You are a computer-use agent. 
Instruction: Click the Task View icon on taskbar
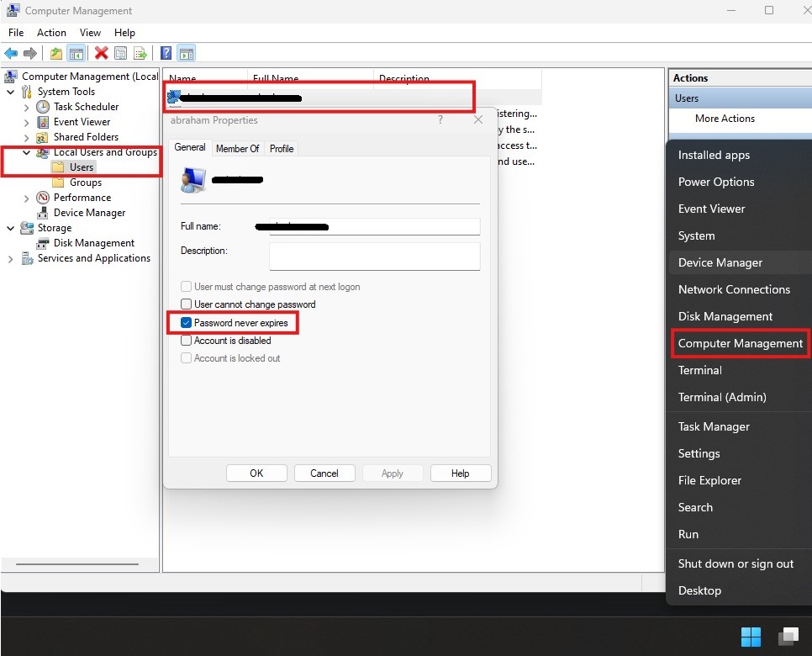(x=788, y=637)
